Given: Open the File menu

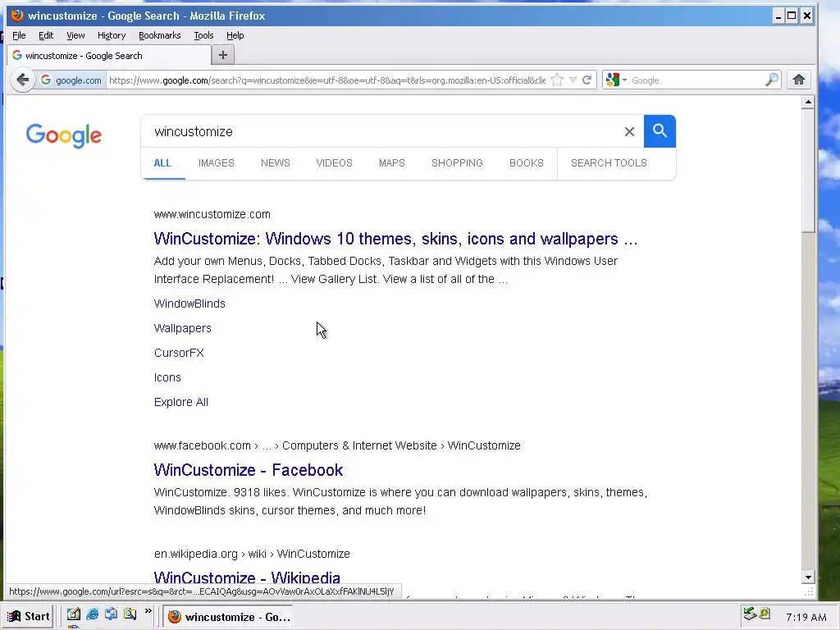Looking at the screenshot, I should point(19,35).
